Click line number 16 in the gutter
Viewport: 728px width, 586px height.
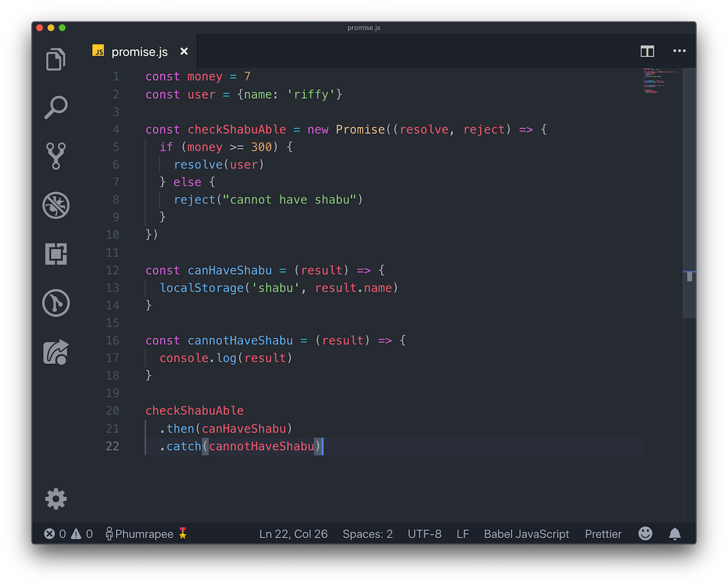[x=112, y=340]
